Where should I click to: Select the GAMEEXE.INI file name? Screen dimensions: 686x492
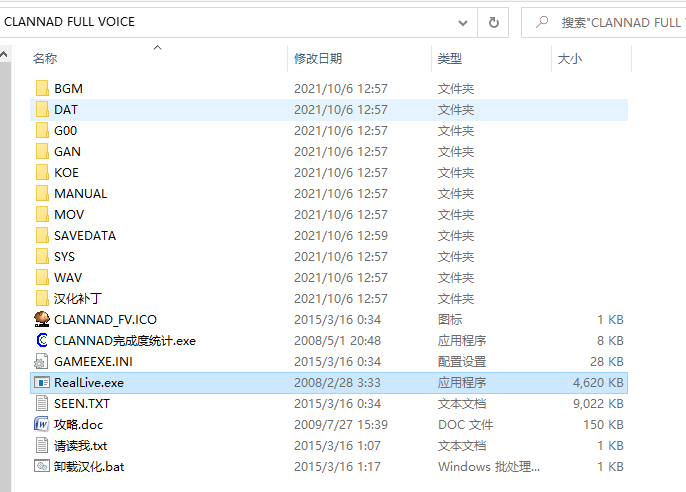(x=93, y=361)
